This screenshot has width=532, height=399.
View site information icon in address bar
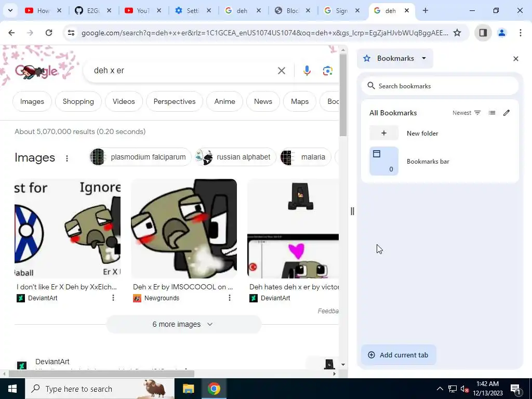71,33
